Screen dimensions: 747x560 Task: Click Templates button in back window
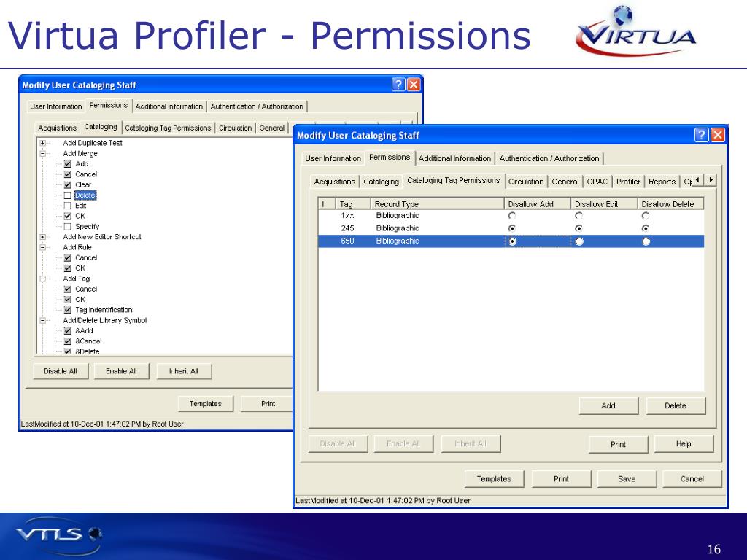[x=205, y=404]
